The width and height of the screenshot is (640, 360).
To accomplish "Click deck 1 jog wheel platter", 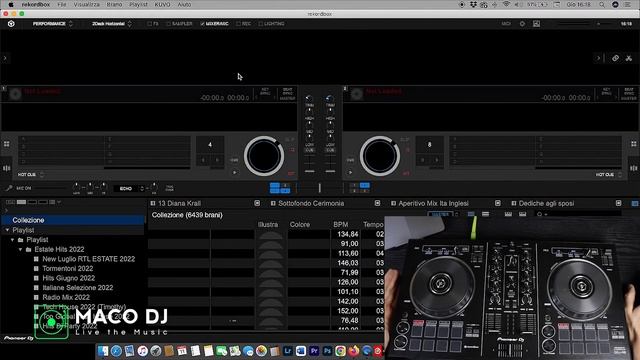I will pos(264,156).
